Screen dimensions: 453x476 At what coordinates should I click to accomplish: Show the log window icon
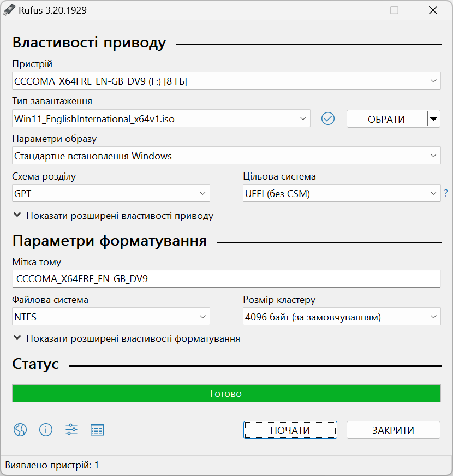[97, 430]
